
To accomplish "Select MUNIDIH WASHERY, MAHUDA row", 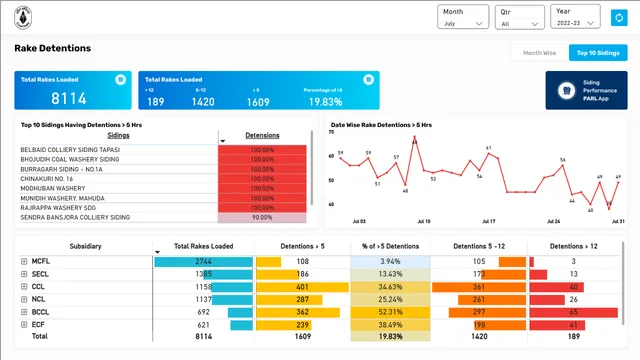I will (x=163, y=198).
